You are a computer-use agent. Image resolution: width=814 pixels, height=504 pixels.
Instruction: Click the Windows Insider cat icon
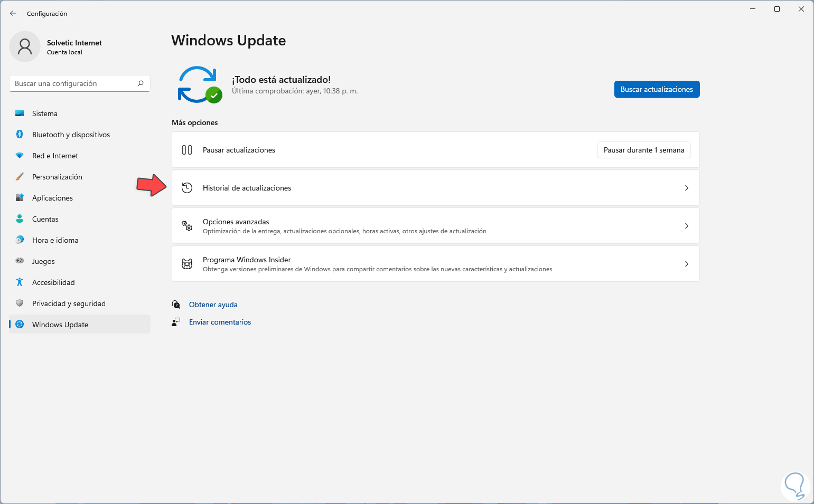coord(187,264)
